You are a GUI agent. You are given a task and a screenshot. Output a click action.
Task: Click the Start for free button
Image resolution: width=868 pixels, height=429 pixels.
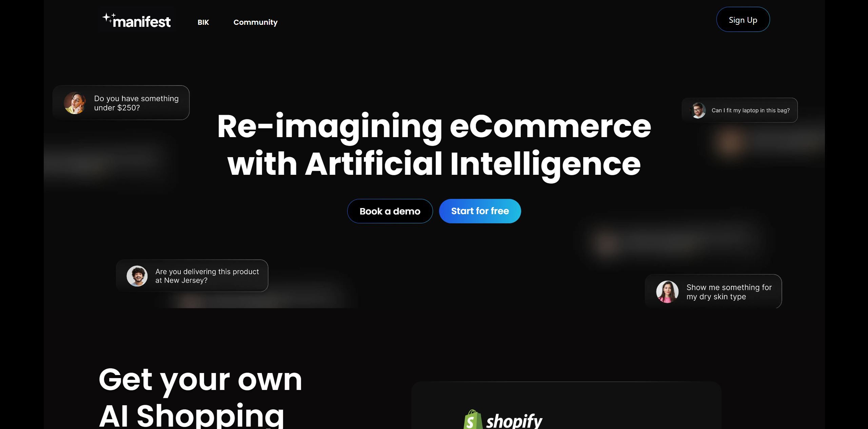click(480, 211)
